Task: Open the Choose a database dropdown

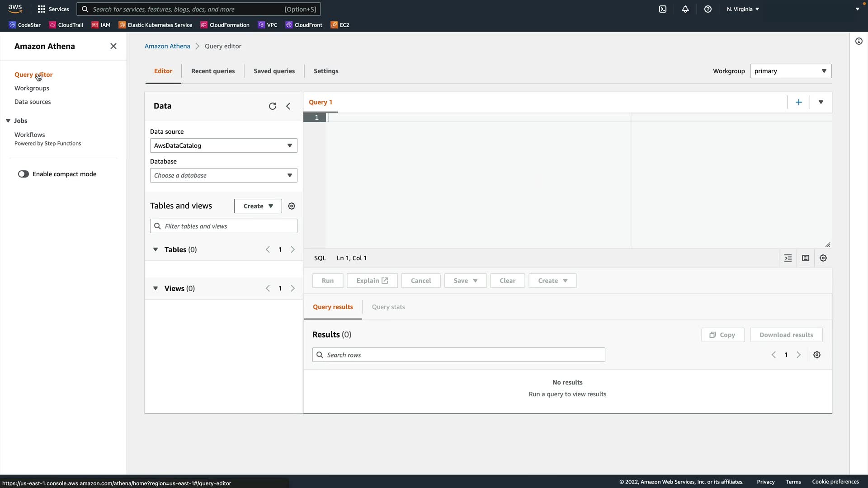Action: tap(223, 175)
